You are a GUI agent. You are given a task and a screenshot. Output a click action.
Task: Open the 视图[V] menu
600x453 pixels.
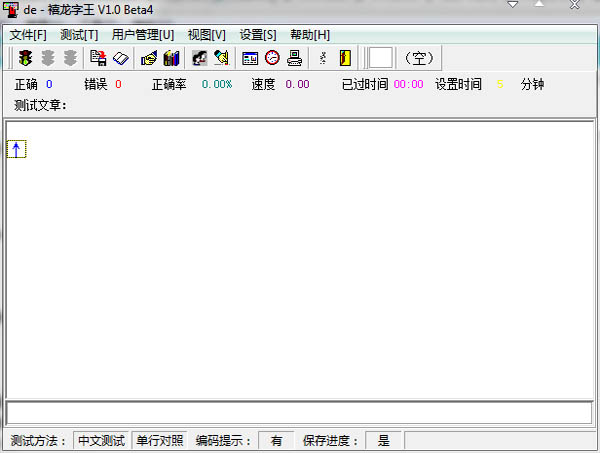point(207,35)
